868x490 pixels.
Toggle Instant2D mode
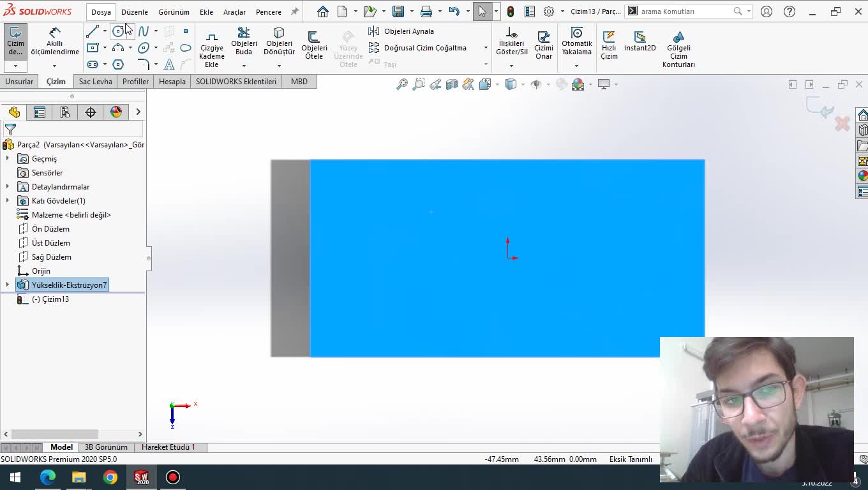(640, 41)
